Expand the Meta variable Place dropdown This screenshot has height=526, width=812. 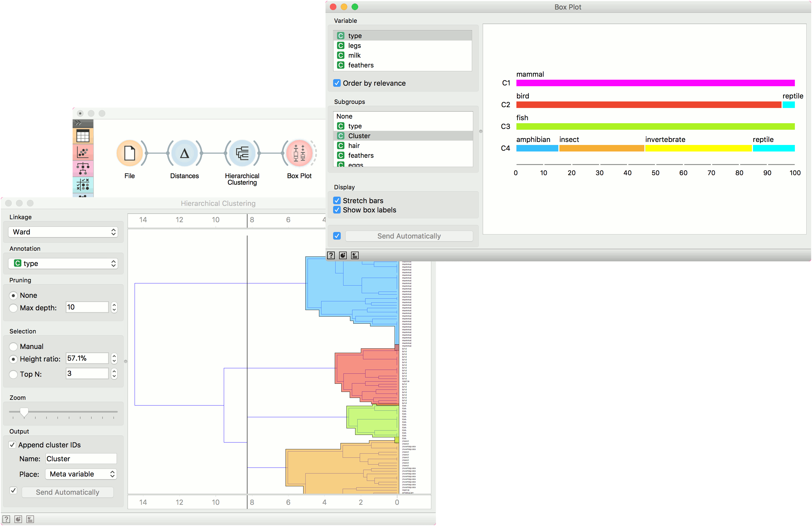click(81, 474)
